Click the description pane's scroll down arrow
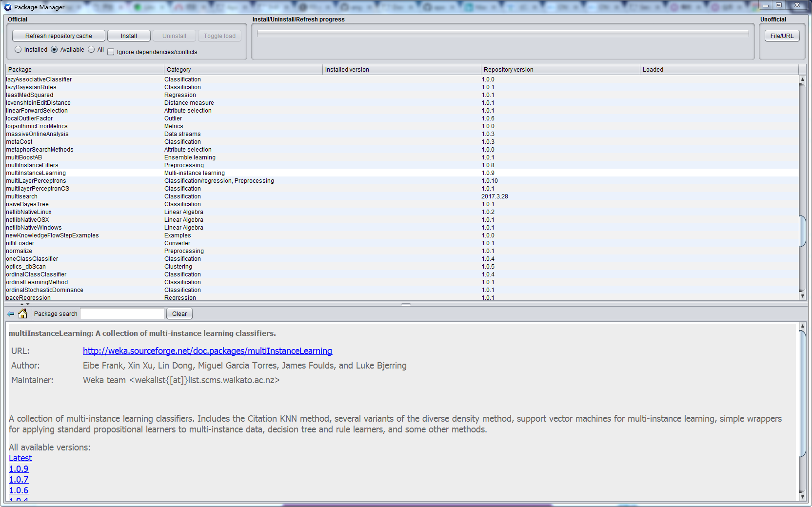This screenshot has width=812, height=507. (802, 497)
